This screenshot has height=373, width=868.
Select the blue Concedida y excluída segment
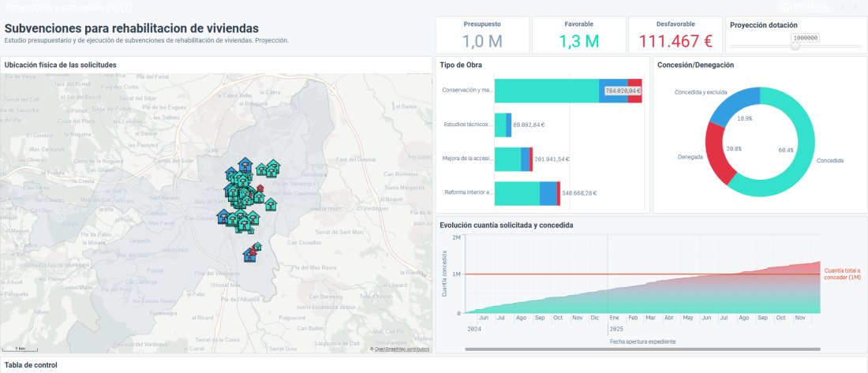pyautogui.click(x=732, y=105)
